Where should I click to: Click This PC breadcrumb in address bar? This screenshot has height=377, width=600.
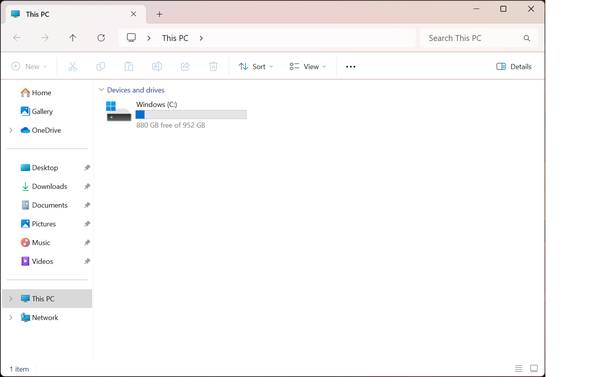[175, 38]
